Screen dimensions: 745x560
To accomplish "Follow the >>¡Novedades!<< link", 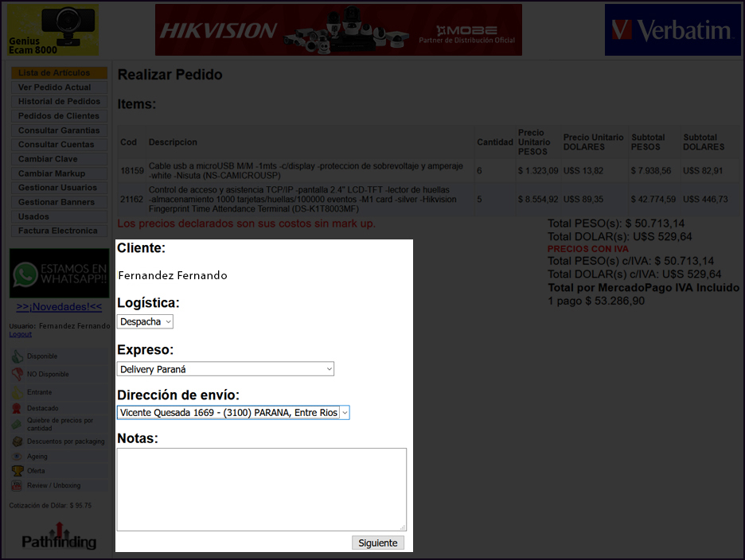I will [x=59, y=307].
